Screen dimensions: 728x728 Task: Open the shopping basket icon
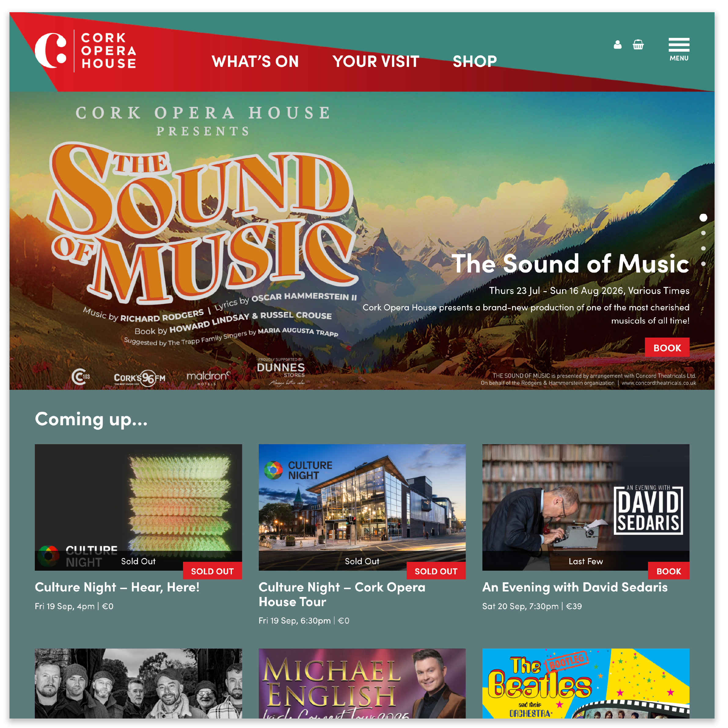[x=638, y=45]
